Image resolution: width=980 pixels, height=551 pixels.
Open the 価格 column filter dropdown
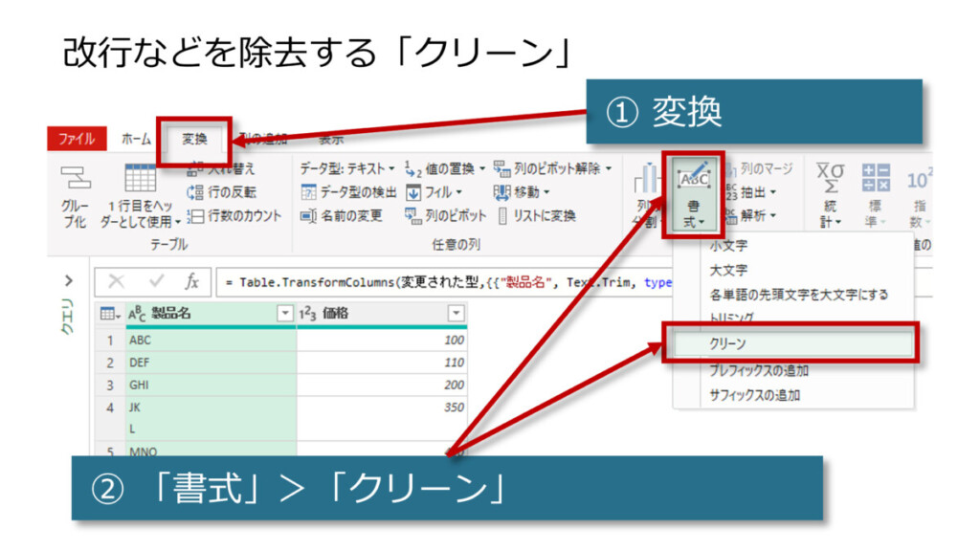pyautogui.click(x=456, y=313)
